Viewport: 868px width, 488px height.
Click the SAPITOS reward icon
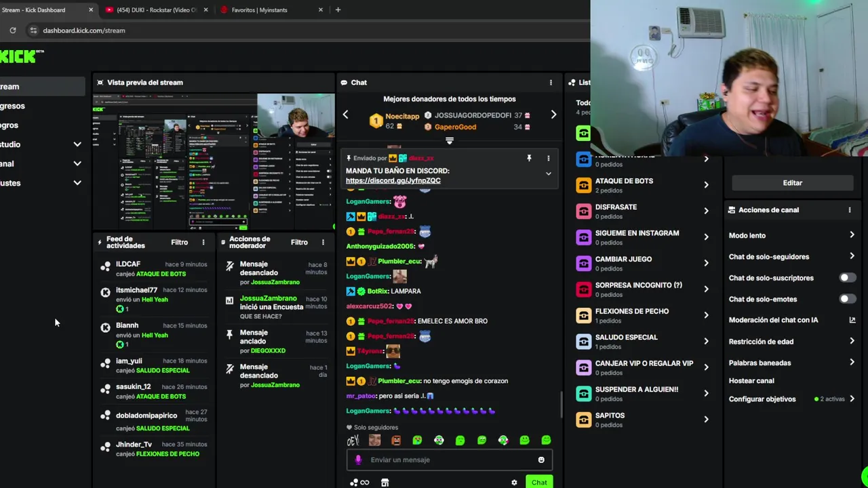click(x=583, y=420)
